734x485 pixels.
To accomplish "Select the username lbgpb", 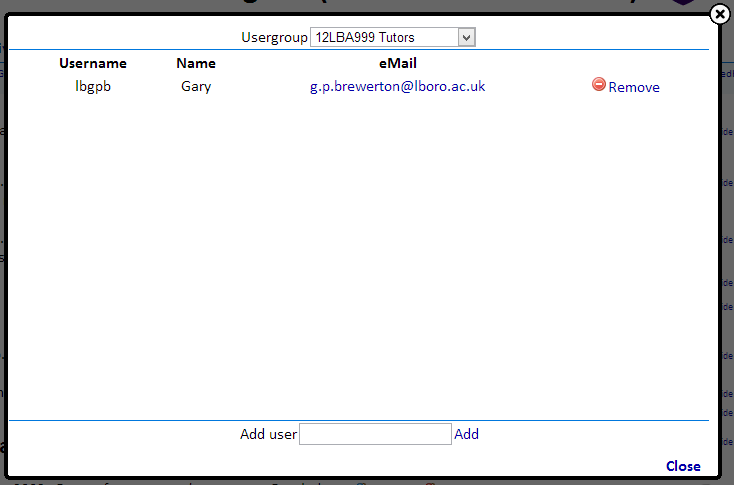I will 93,86.
